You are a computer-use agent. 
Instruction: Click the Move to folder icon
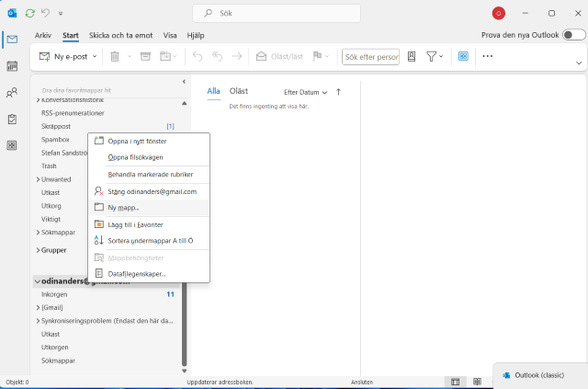pyautogui.click(x=165, y=56)
